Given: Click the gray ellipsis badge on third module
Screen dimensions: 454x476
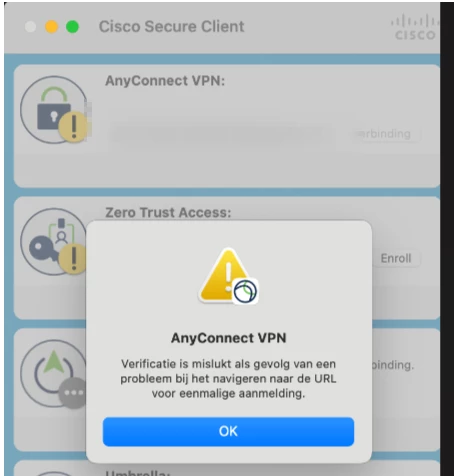Looking at the screenshot, I should coord(73,393).
